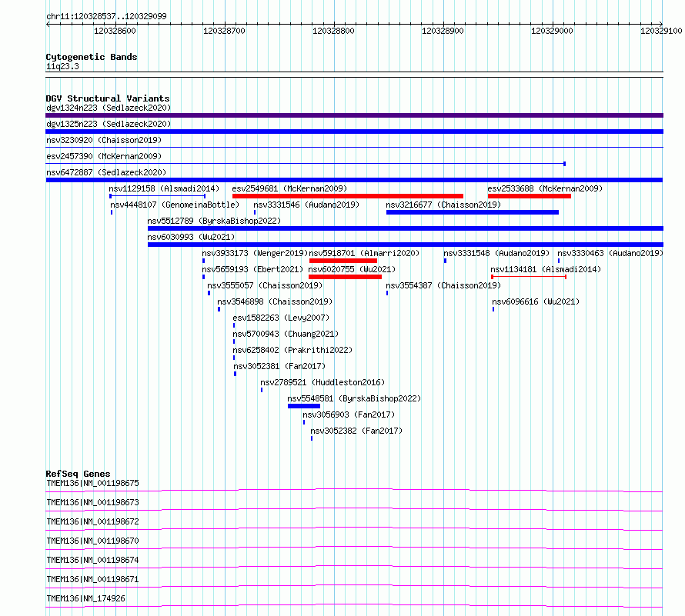Open nsv6096616 (Wu2021) variant

536,301
